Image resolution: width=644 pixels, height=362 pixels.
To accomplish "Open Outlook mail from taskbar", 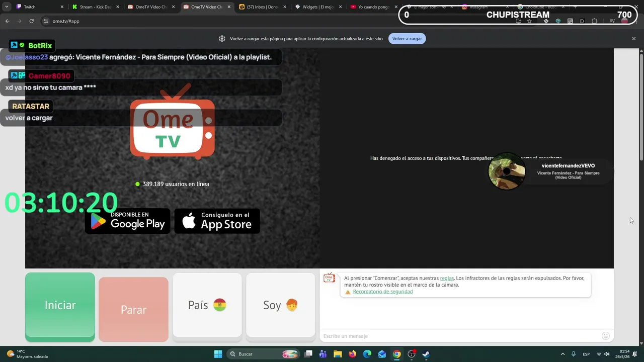I will [x=382, y=354].
